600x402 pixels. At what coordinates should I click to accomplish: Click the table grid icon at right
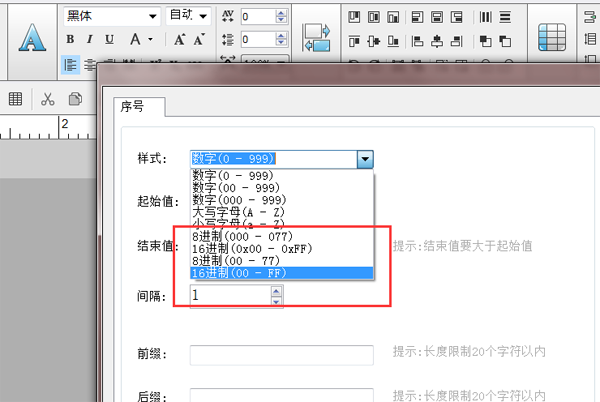tap(552, 37)
